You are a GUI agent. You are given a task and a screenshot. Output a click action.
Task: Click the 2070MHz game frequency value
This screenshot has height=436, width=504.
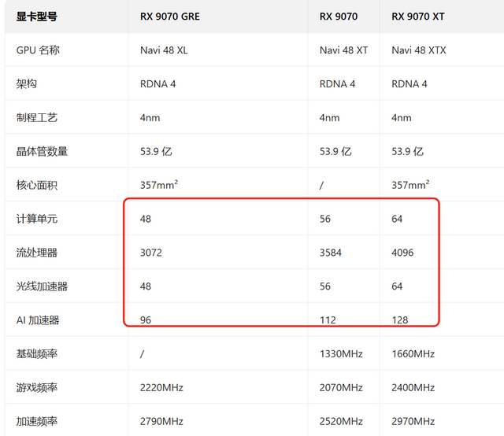point(341,387)
